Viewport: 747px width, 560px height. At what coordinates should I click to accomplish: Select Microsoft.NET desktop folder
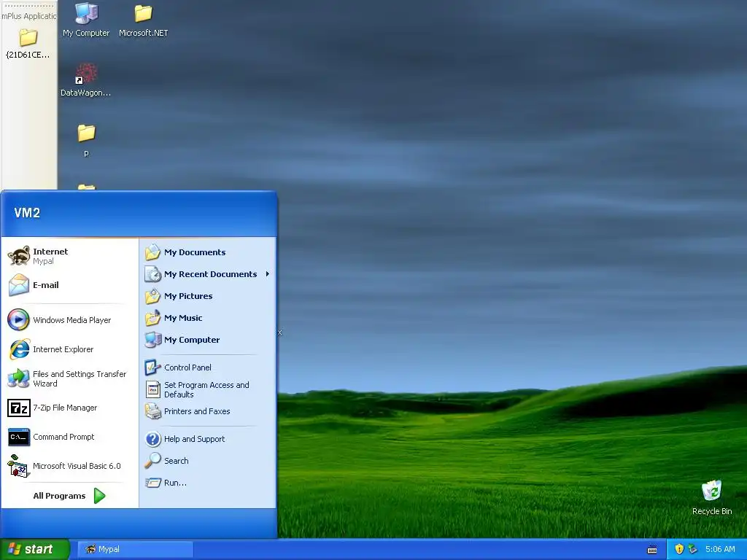(144, 20)
